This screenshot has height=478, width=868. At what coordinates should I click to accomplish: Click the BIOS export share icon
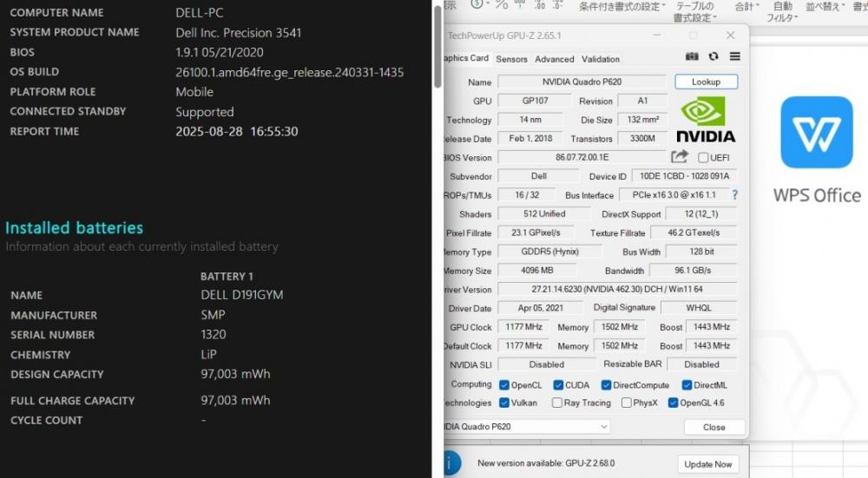(680, 156)
